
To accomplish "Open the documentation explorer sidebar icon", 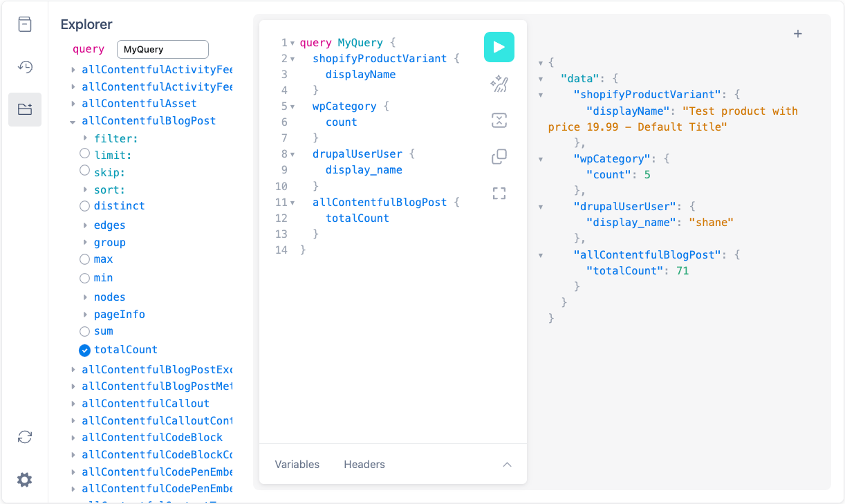I will click(25, 24).
